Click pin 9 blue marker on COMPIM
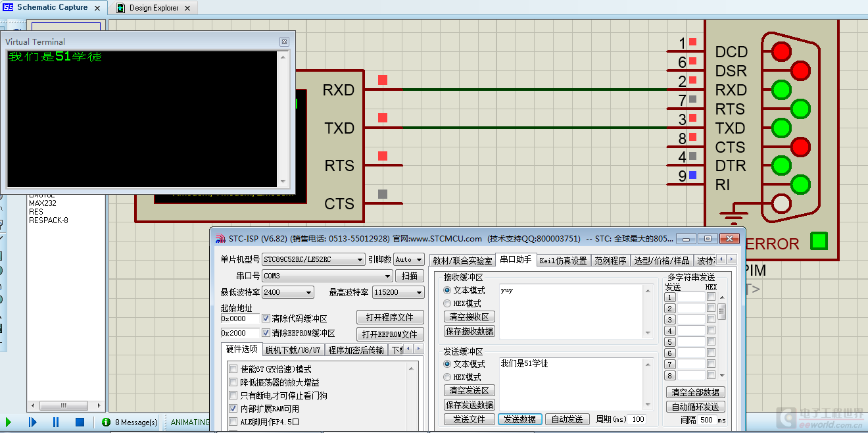 pyautogui.click(x=692, y=175)
